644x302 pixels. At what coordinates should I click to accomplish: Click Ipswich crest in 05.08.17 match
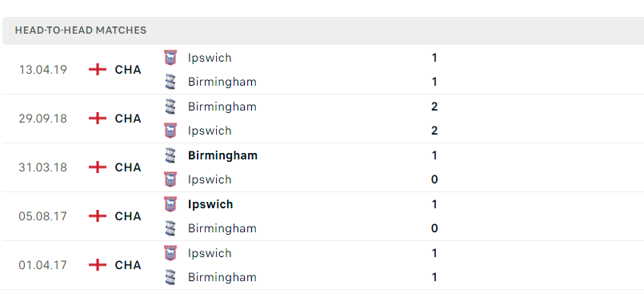(170, 204)
